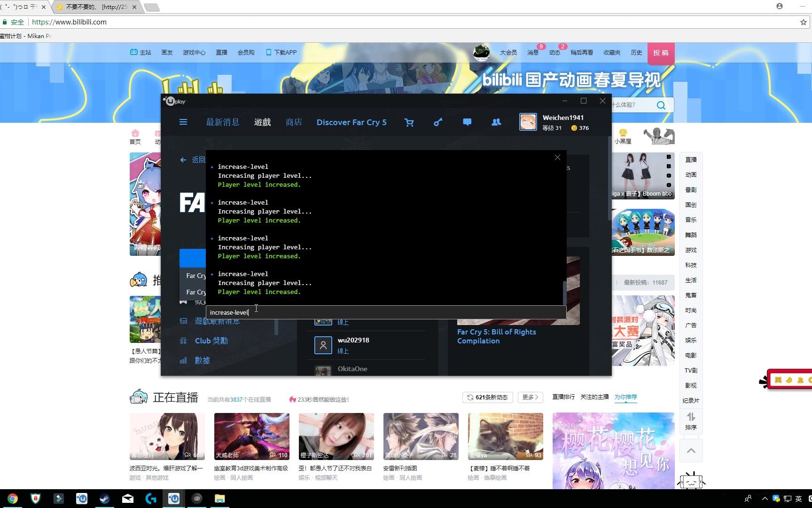Jump to 动画 in right sidebar

[x=691, y=175]
